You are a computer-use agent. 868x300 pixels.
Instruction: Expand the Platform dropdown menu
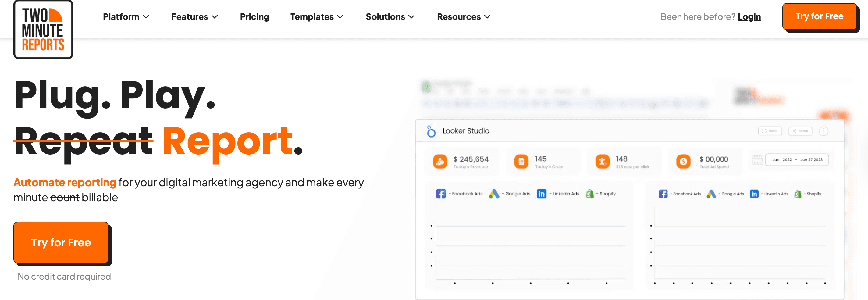point(126,17)
